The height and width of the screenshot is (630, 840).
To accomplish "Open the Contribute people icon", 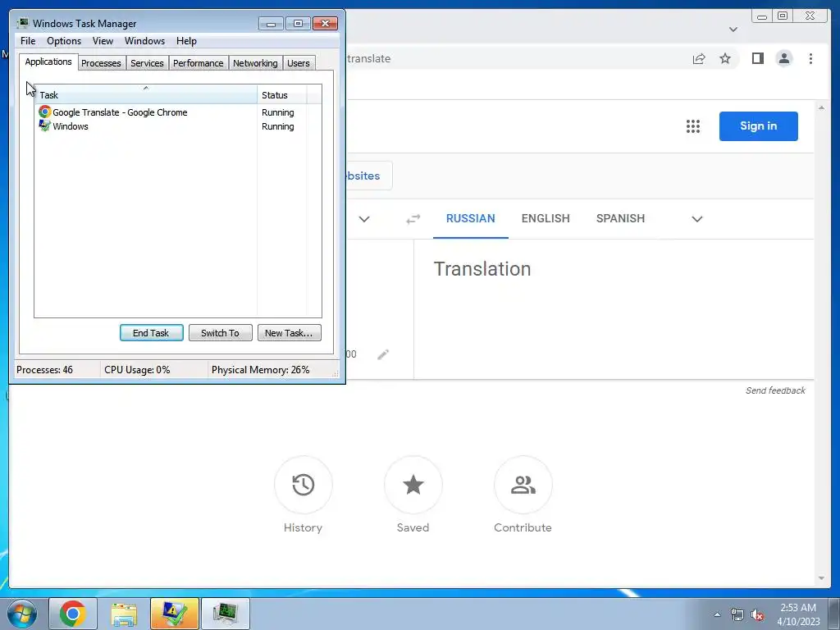I will click(x=523, y=485).
